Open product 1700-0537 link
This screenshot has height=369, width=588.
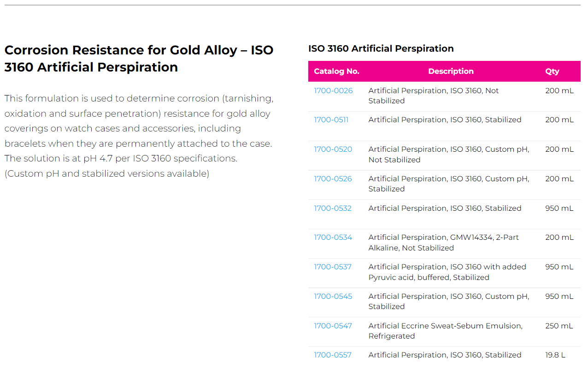point(332,267)
